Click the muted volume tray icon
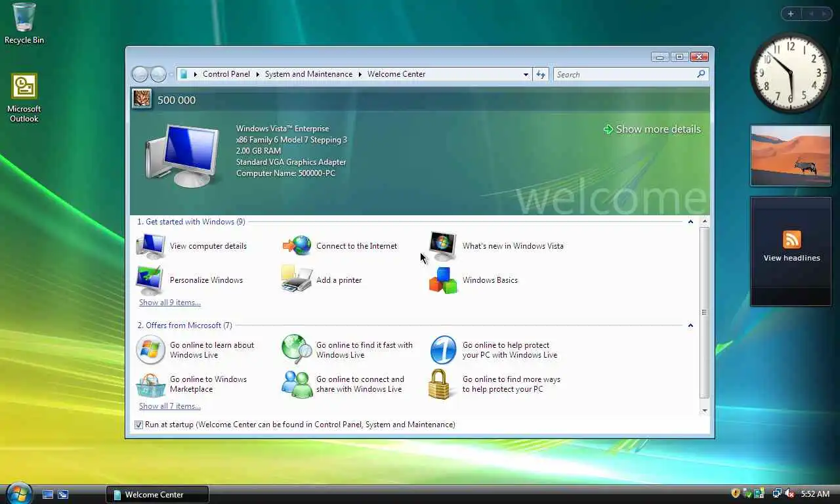The image size is (840, 504). 789,493
